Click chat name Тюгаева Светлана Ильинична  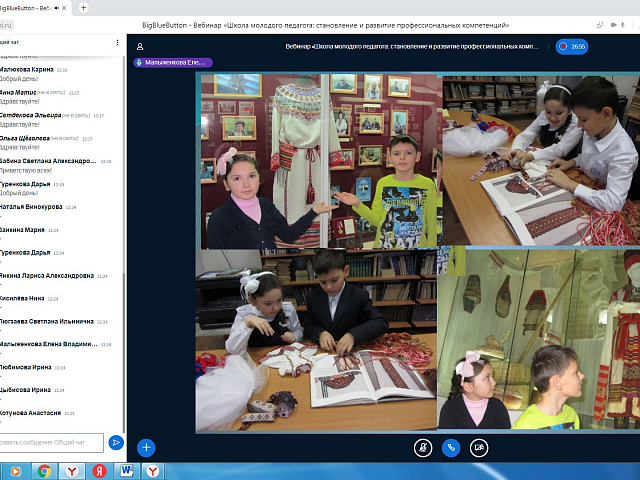47,321
